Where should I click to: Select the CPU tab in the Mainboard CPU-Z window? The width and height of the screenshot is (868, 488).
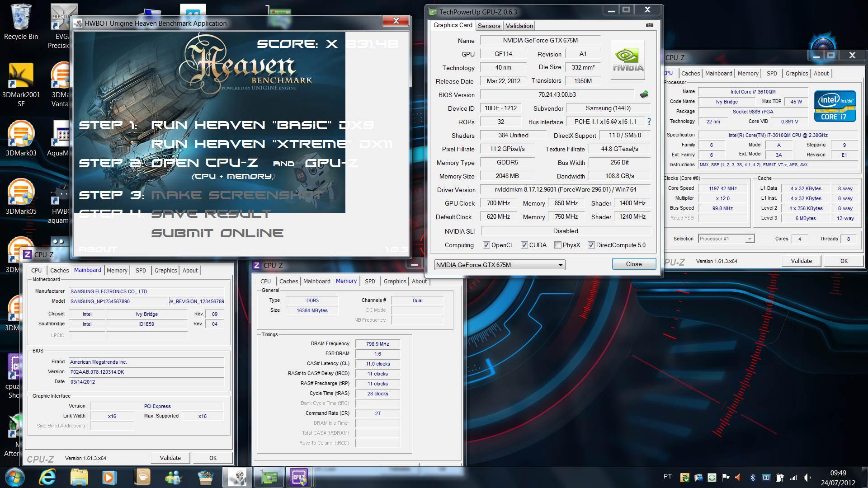[x=37, y=270]
